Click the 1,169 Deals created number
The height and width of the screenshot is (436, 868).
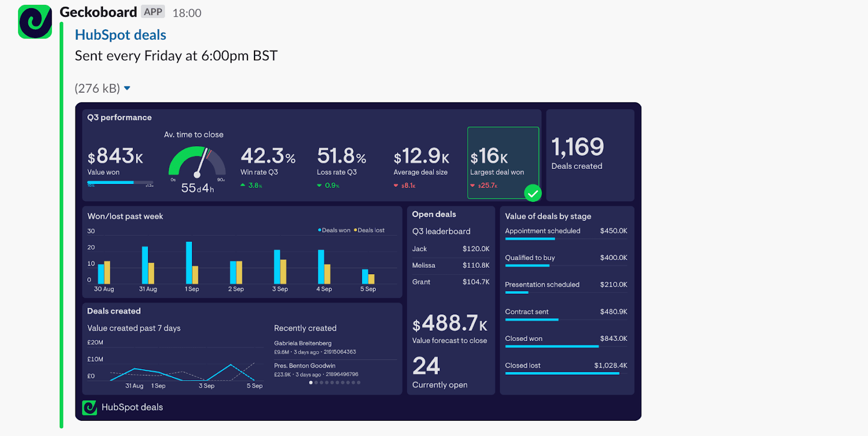pos(578,147)
